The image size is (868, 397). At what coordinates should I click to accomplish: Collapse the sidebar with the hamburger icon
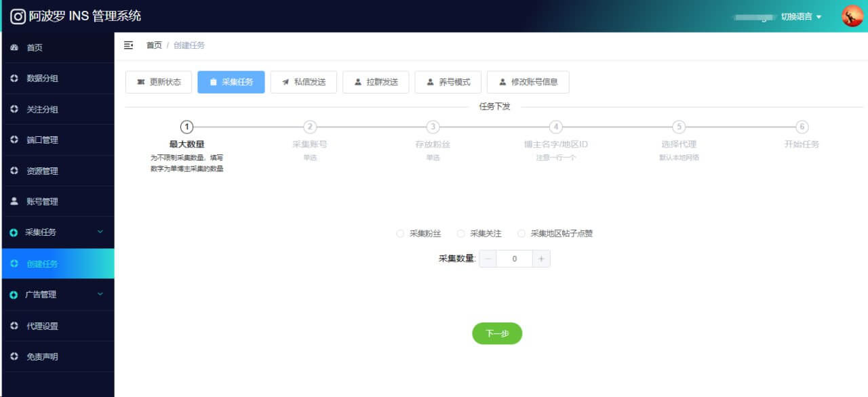coord(128,45)
